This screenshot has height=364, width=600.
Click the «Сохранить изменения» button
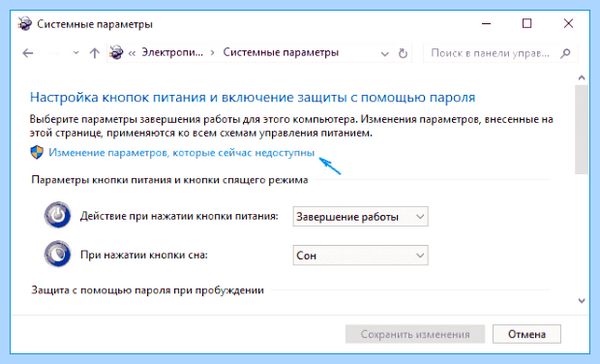[x=415, y=334]
